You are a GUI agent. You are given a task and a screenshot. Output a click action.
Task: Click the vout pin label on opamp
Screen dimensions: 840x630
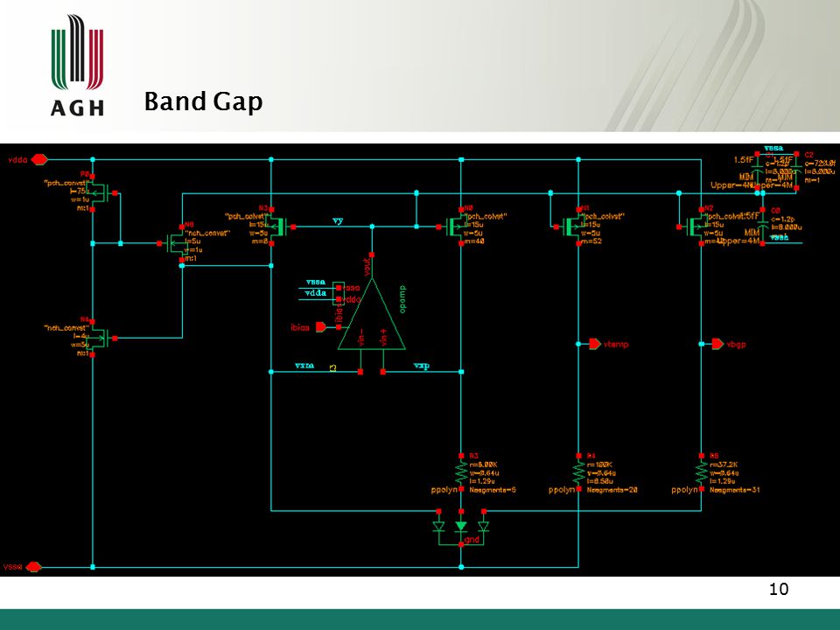[367, 267]
